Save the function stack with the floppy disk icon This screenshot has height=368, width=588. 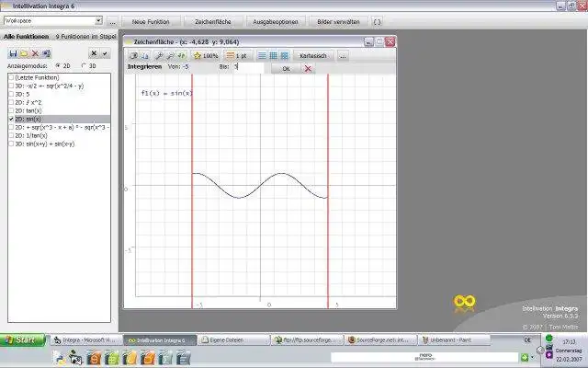pyautogui.click(x=13, y=53)
